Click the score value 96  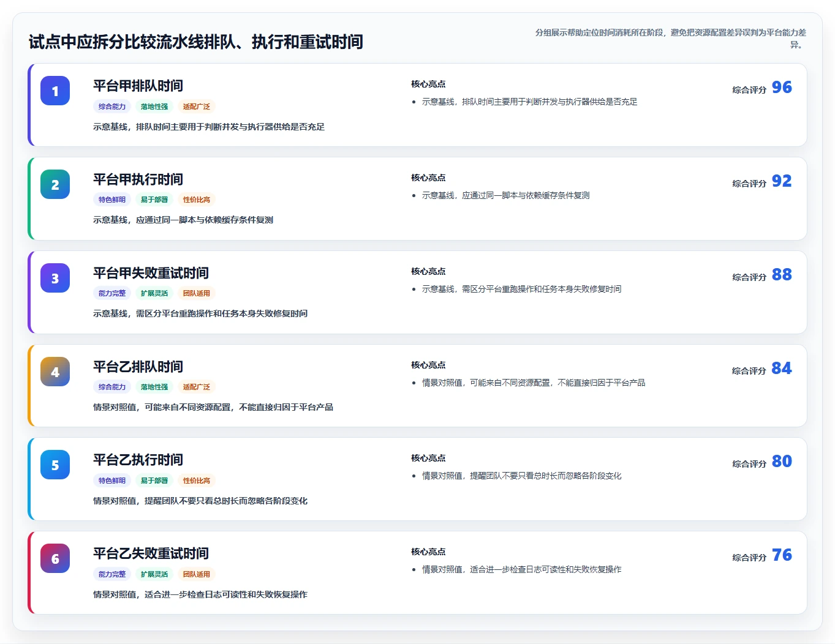[x=782, y=88]
